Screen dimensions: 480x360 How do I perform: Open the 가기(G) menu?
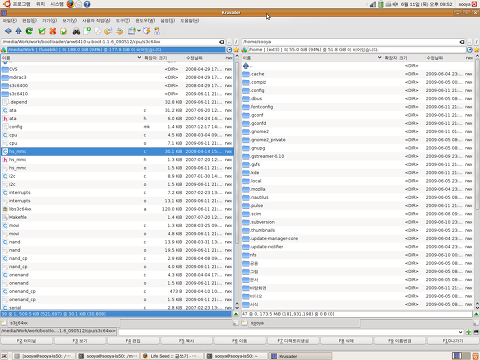click(x=49, y=21)
